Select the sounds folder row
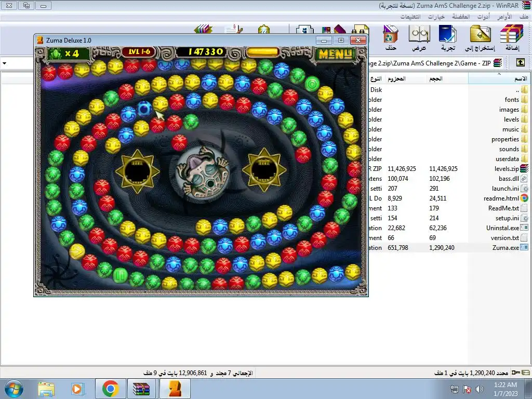 coord(449,149)
